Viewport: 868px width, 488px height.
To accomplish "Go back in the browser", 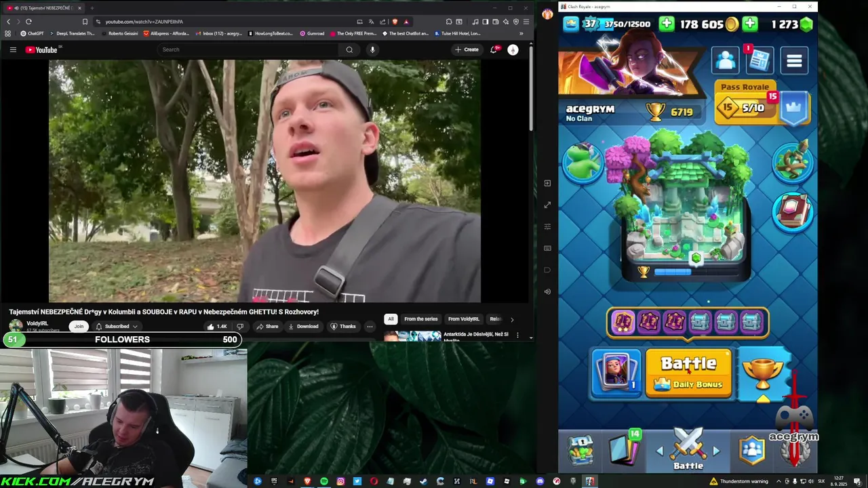I will (x=8, y=22).
